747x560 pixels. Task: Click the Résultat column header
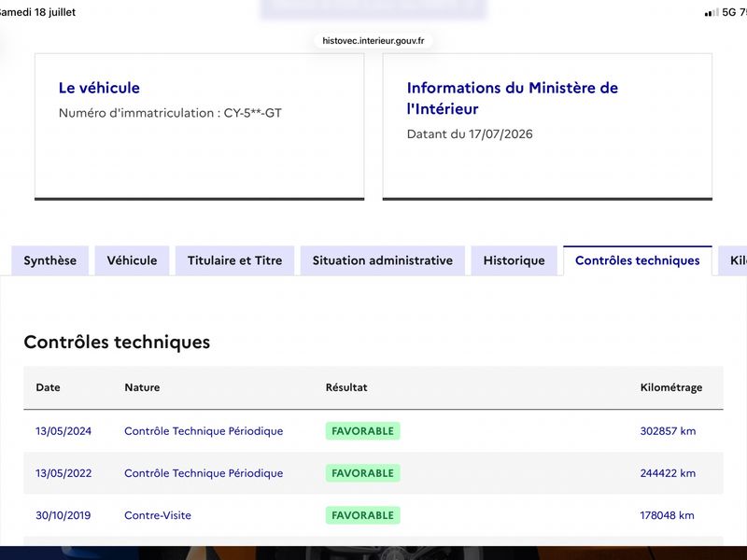click(346, 387)
